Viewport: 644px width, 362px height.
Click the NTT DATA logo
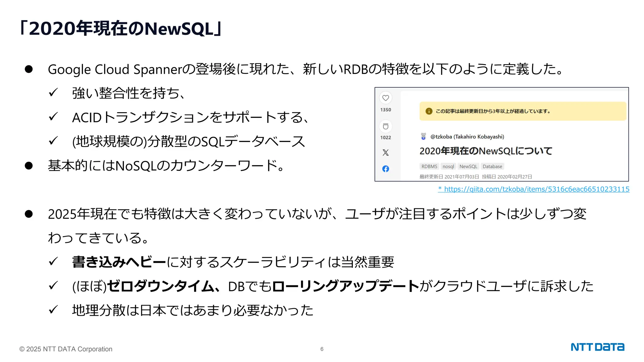tap(597, 347)
